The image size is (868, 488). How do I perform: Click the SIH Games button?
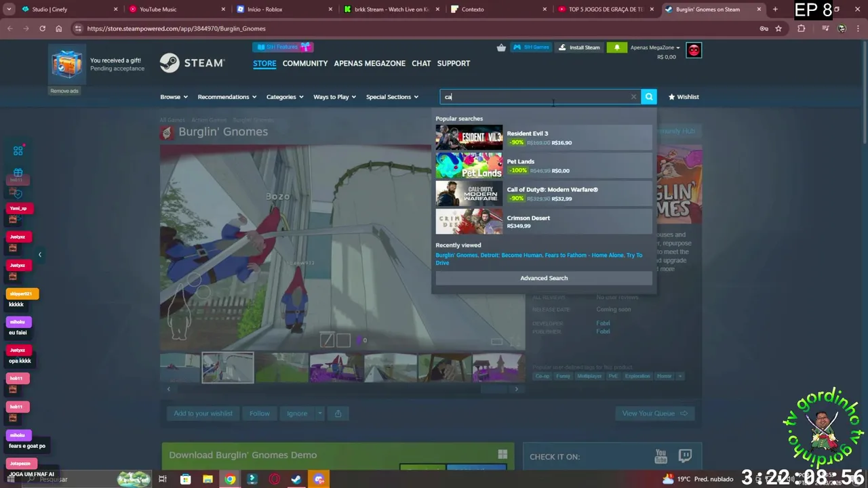pyautogui.click(x=531, y=47)
